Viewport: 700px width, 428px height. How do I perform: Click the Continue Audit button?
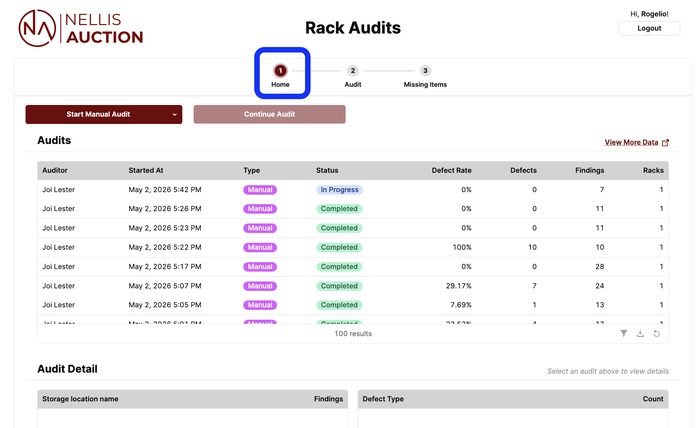[269, 114]
